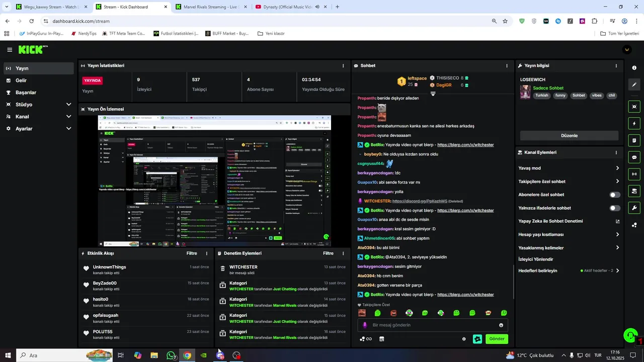This screenshot has height=362, width=644.
Task: Open Filtre in Denetim Eylemleri panel
Action: pos(328,253)
